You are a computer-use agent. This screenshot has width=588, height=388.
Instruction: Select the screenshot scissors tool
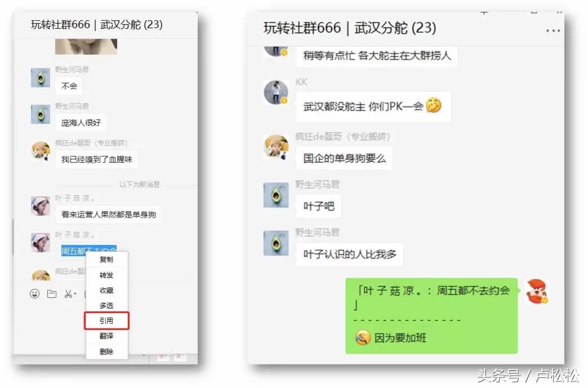pyautogui.click(x=69, y=293)
